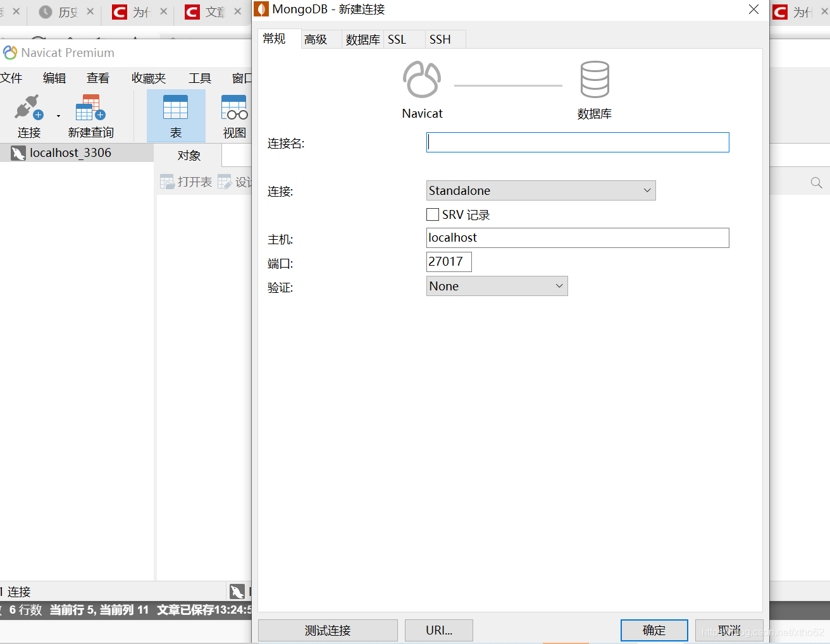Click the Navicat Premium logo icon

tap(10, 53)
